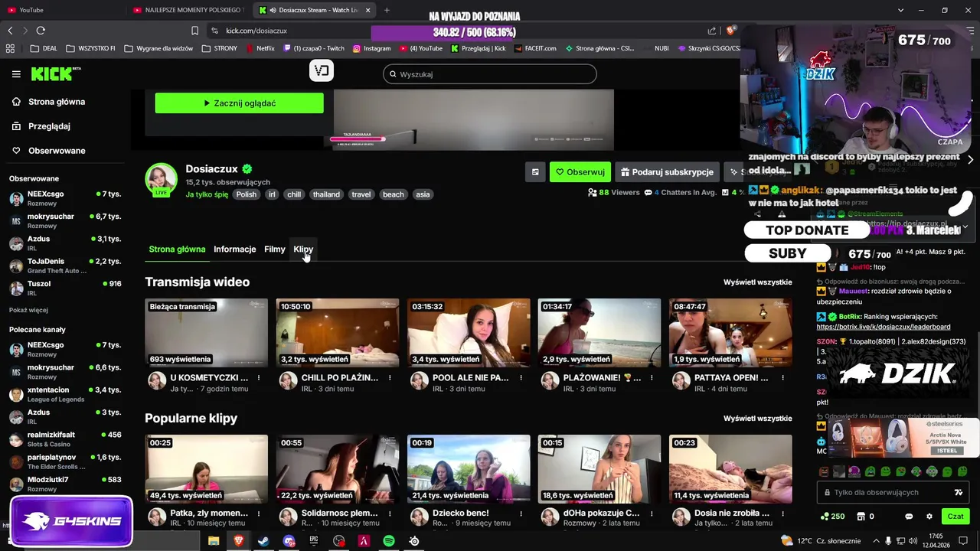Open the Filmy channel tab
980x551 pixels.
point(275,249)
